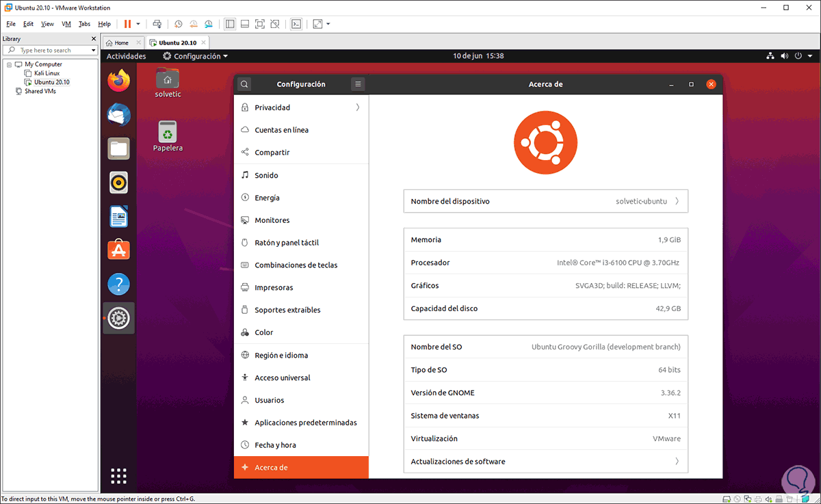Open the dropdown arrow beside the pause button
The width and height of the screenshot is (821, 504).
click(x=138, y=24)
